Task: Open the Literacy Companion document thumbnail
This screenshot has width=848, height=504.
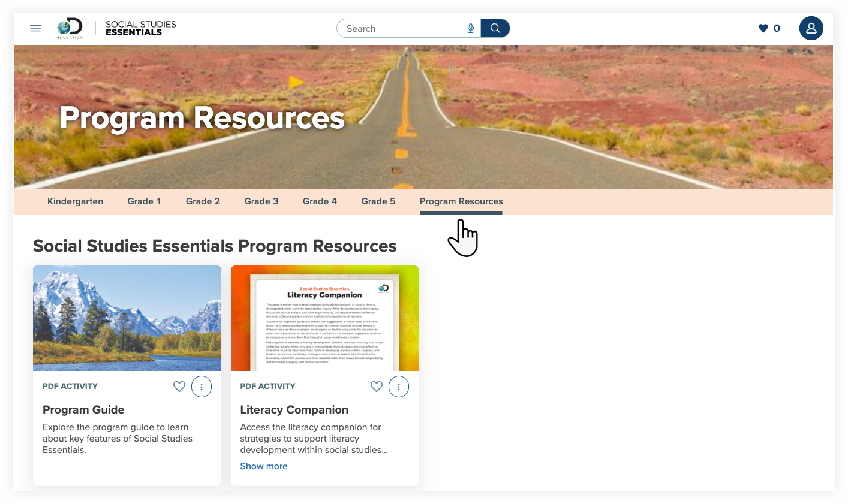Action: coord(324,318)
